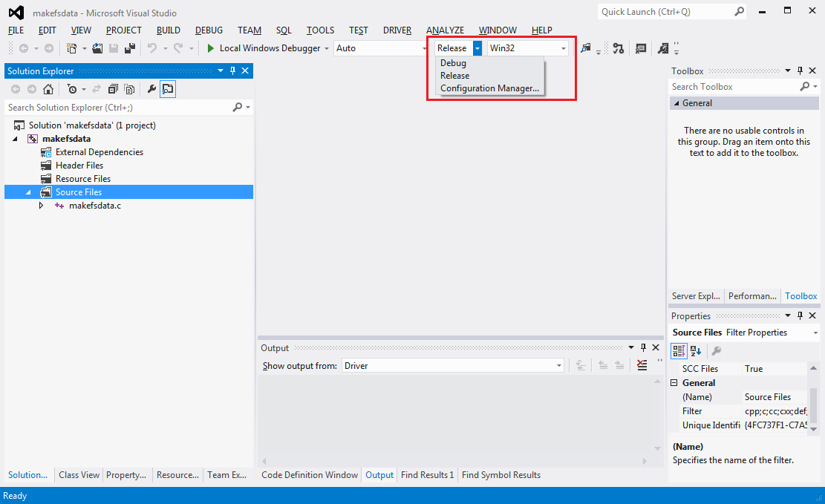Select Configuration Manager from the dropdown
Screen dimensions: 825x504
490,88
